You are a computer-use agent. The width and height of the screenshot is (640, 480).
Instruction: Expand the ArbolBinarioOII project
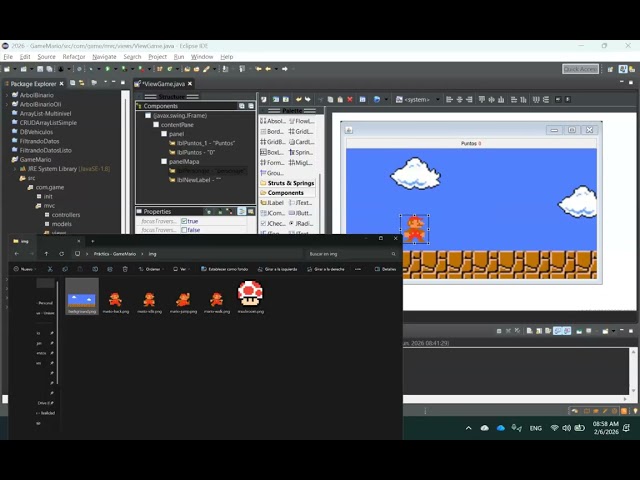tap(7, 104)
